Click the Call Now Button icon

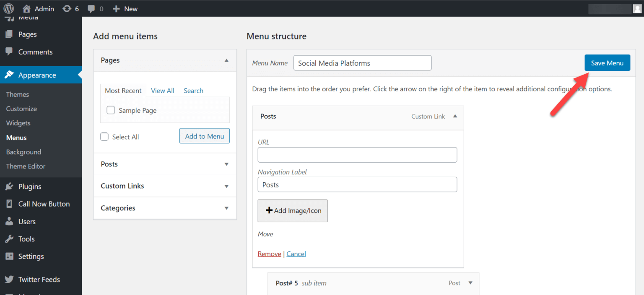tap(9, 204)
